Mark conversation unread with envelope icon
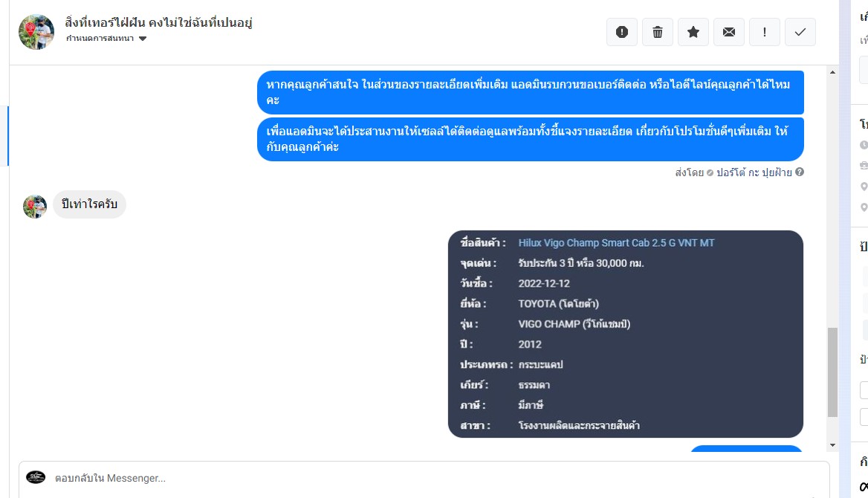The image size is (868, 498). 729,32
